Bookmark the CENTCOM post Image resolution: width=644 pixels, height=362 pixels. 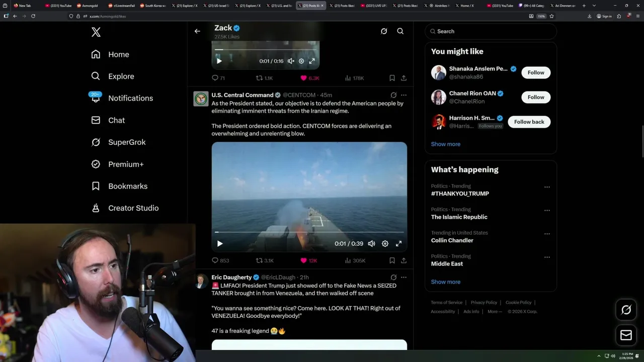tap(392, 260)
